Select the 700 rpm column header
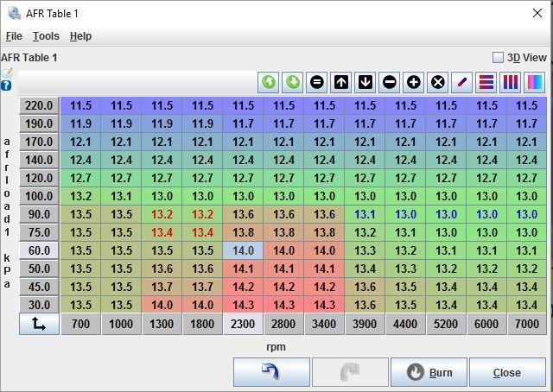553x392 pixels. point(80,324)
